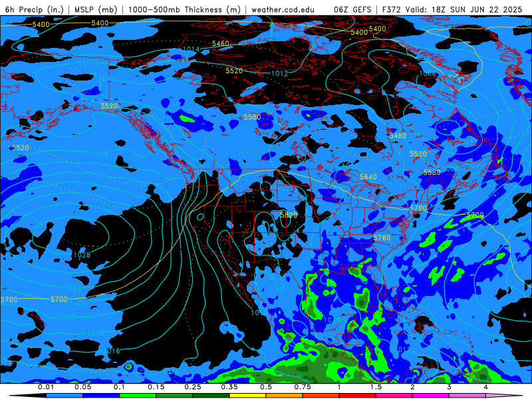Screen dimensions: 532x399
Task: Click the 5760 thickness contour label
Action: (x=382, y=238)
